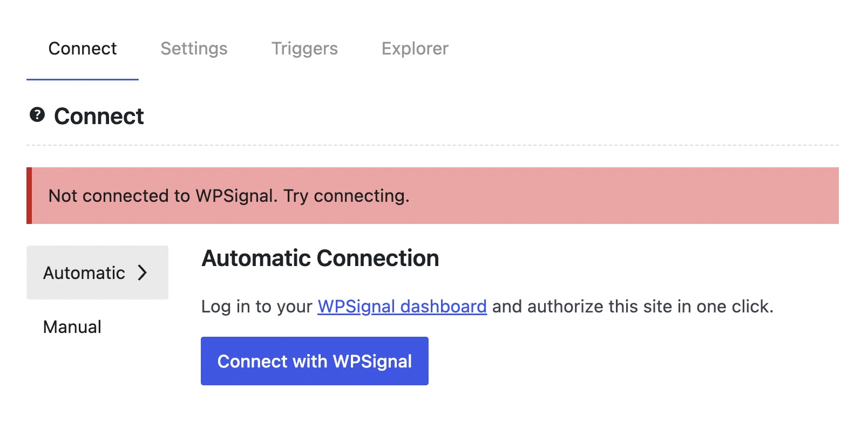Click the help question mark icon beside Connect heading
The height and width of the screenshot is (422, 868).
(36, 114)
